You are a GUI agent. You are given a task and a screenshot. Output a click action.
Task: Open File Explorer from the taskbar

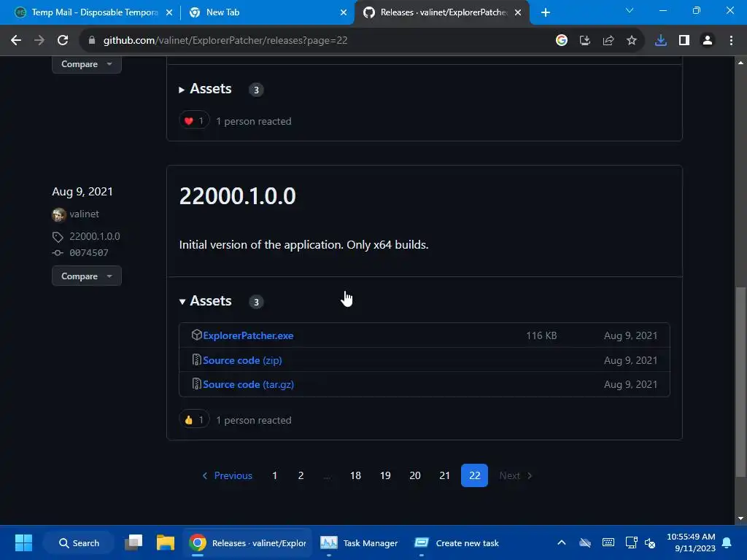click(x=166, y=542)
